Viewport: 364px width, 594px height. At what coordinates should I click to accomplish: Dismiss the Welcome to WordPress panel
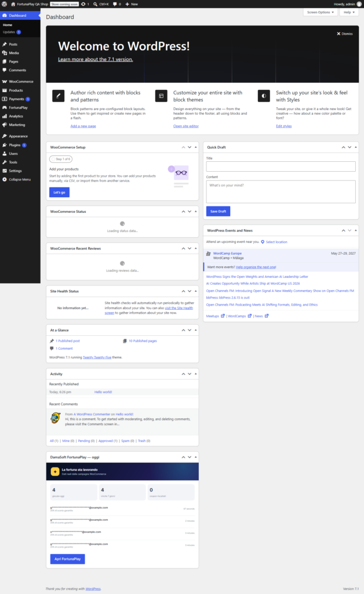(345, 34)
